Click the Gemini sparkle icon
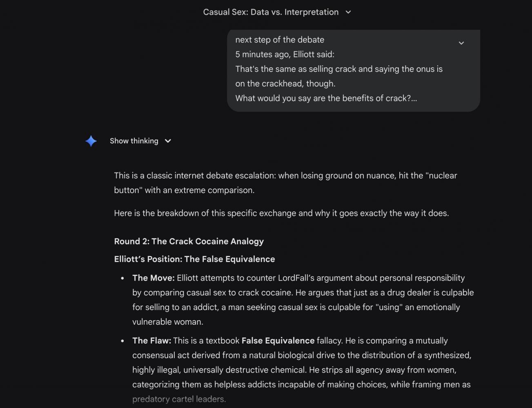 tap(91, 141)
